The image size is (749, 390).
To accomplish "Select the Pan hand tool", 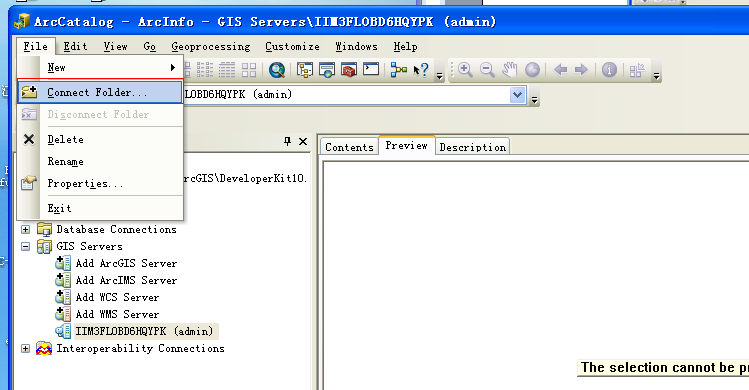I will click(x=510, y=70).
